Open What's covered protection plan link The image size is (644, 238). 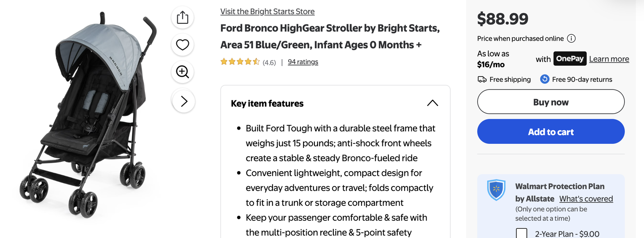[586, 199]
